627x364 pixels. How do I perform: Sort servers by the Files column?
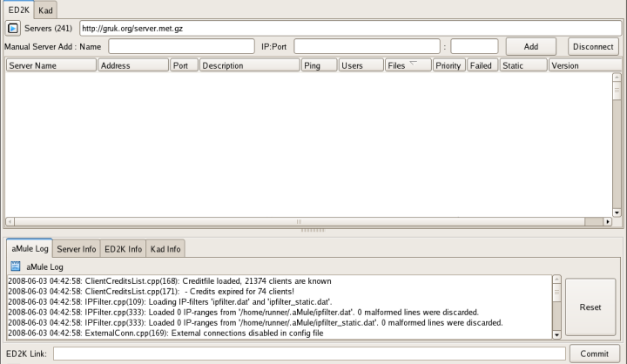point(408,65)
